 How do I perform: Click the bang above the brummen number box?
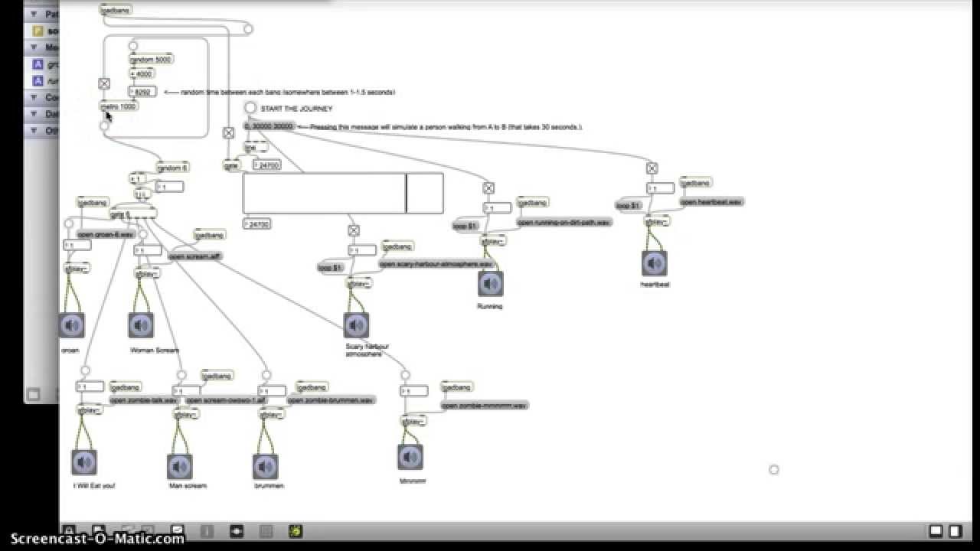(266, 375)
